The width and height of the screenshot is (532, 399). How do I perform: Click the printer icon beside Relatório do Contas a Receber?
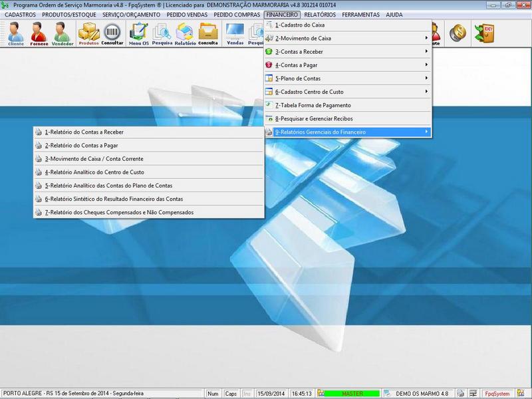tap(39, 132)
